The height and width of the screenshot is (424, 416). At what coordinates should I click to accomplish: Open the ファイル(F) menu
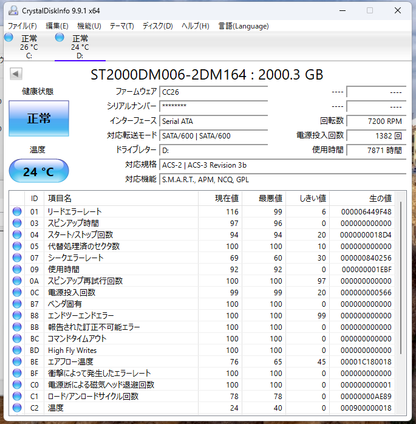[22, 26]
